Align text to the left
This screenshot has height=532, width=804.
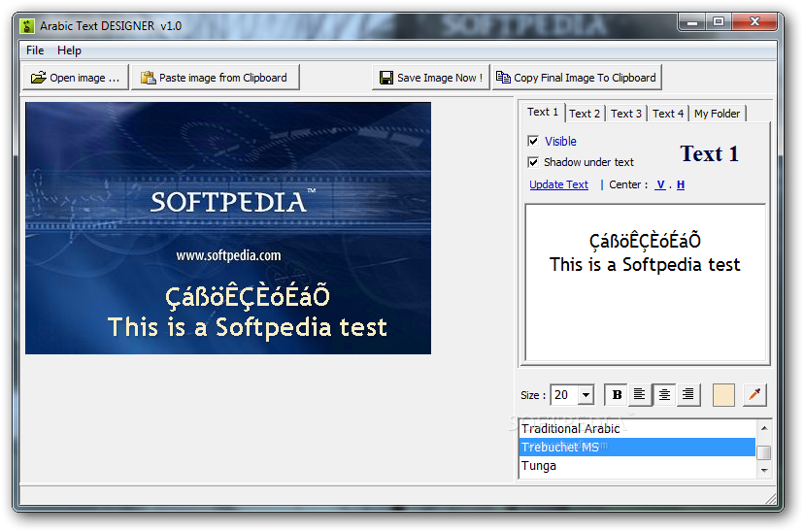click(x=639, y=395)
